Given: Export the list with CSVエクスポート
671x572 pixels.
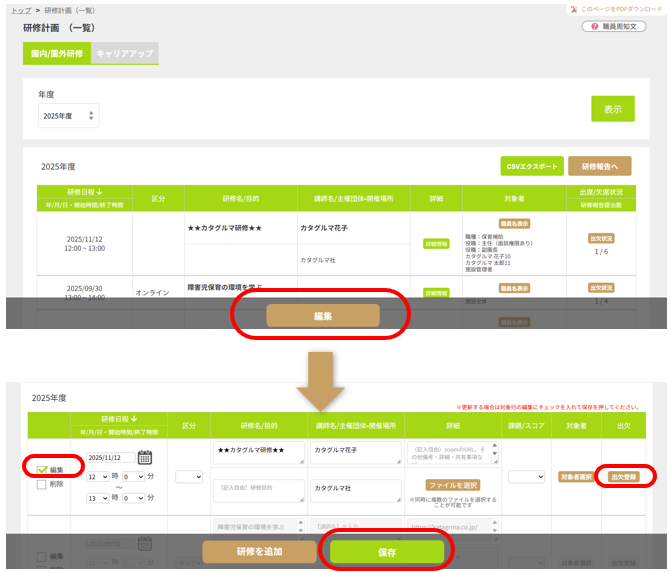Looking at the screenshot, I should [532, 166].
